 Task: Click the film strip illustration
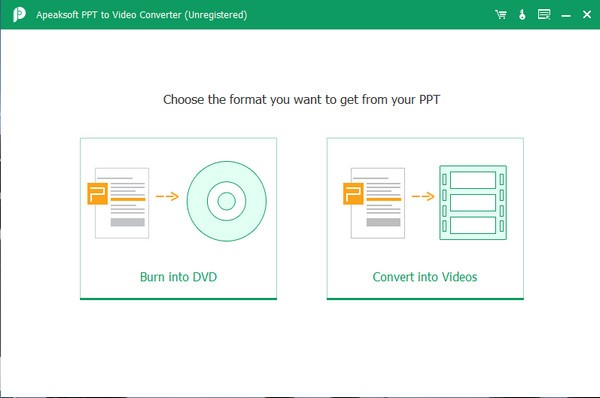coord(473,202)
